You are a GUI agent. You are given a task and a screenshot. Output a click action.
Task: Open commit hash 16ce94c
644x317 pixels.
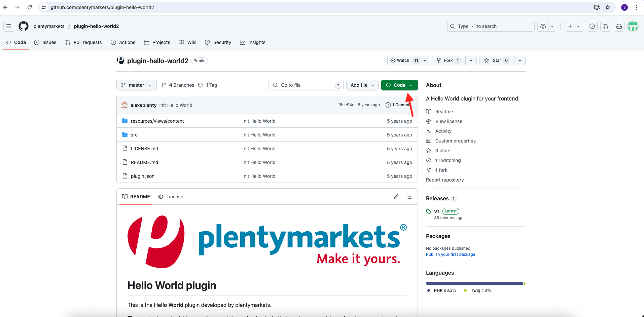point(346,105)
